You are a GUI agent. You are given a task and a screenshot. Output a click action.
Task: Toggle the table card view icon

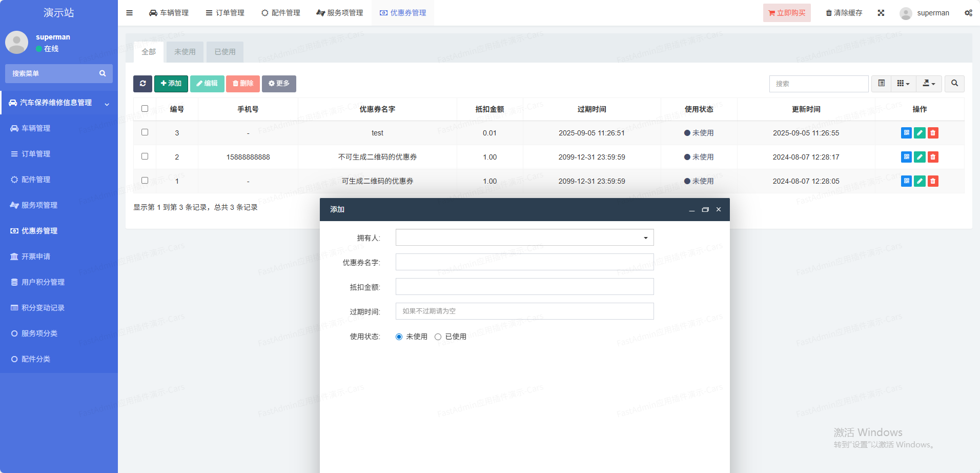pos(881,84)
